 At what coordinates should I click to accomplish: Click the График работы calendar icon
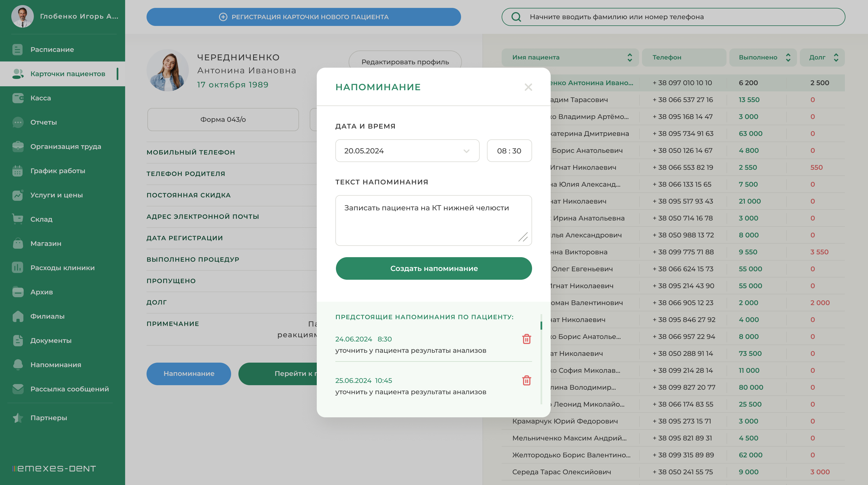[x=17, y=171]
